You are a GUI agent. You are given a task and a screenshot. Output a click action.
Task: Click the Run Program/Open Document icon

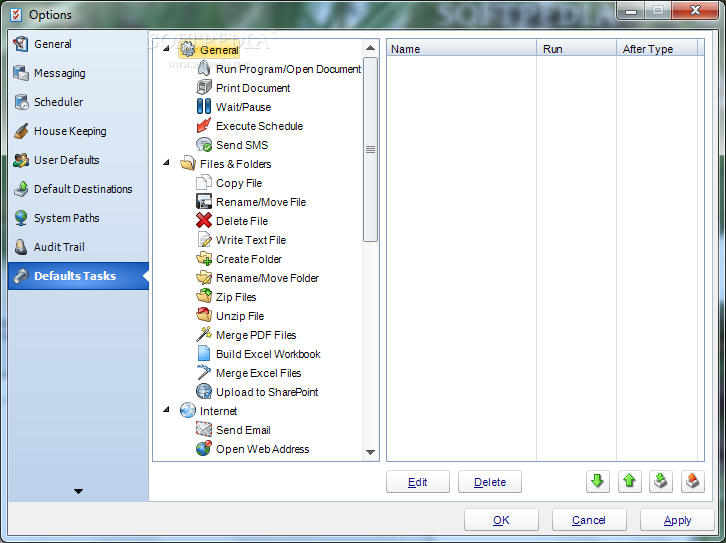204,69
